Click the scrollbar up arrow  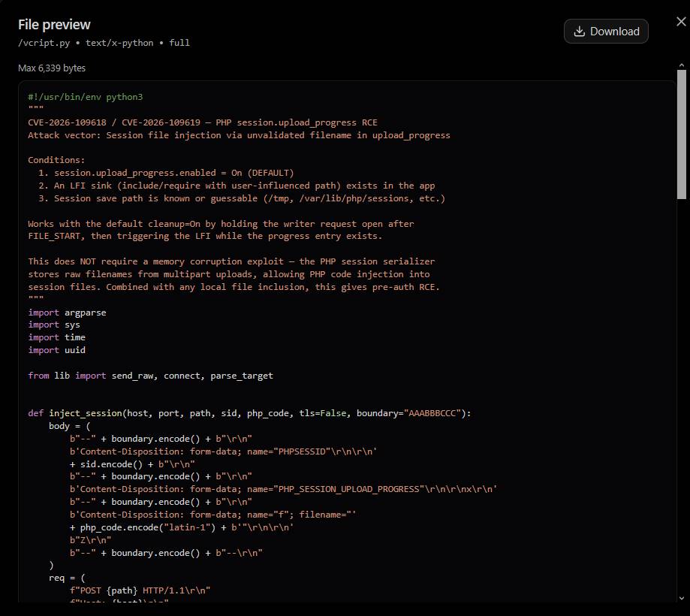682,65
